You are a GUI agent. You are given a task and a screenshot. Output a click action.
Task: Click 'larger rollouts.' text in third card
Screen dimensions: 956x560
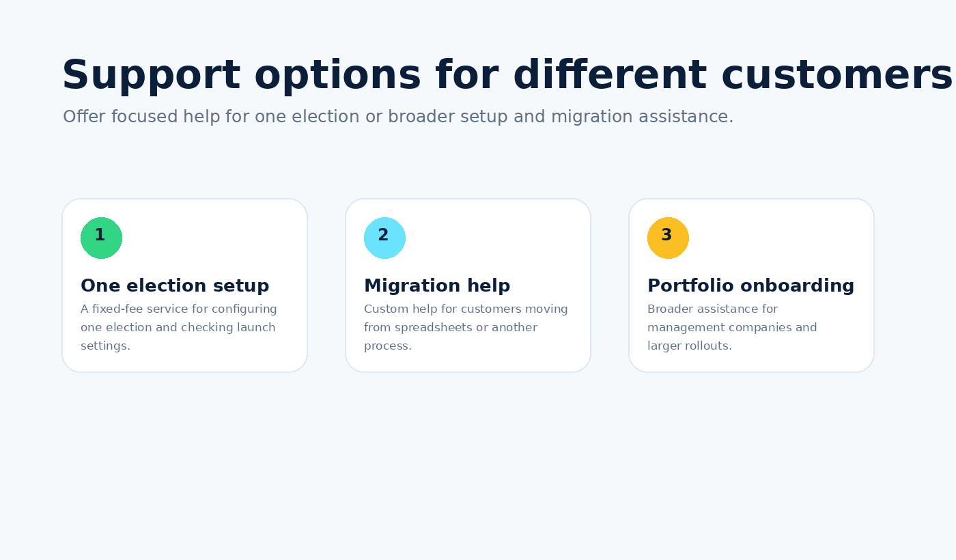(690, 346)
